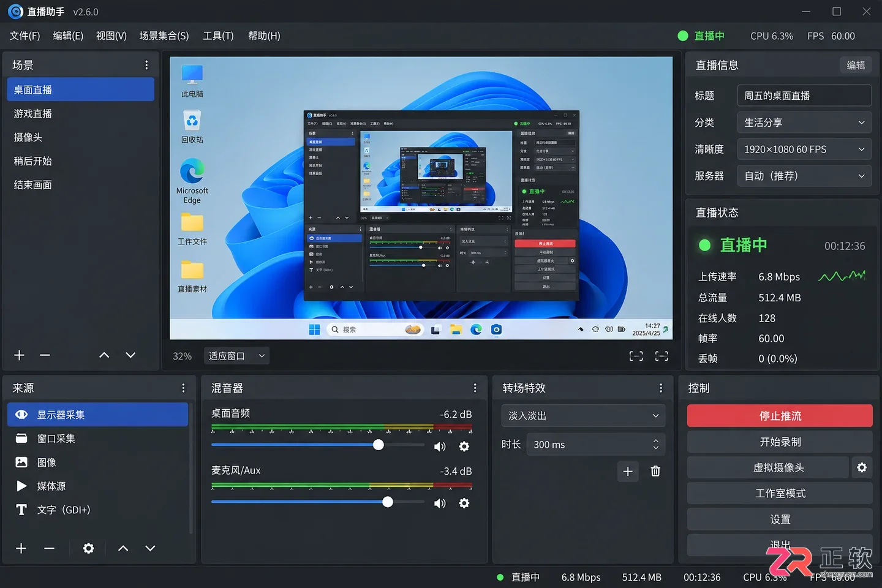882x588 pixels.
Task: Add a new scene with the 场景 plus icon
Action: [20, 355]
